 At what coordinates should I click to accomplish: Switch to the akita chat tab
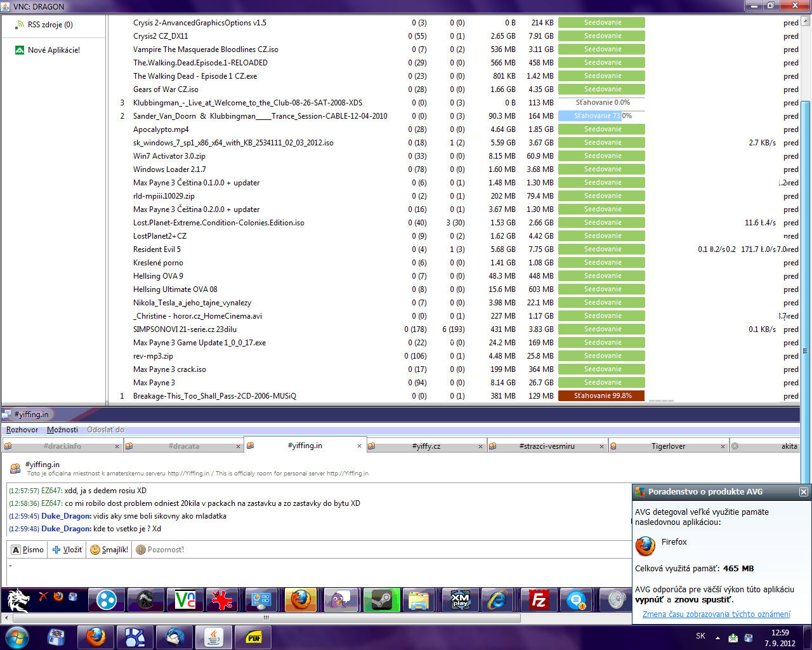[x=765, y=446]
